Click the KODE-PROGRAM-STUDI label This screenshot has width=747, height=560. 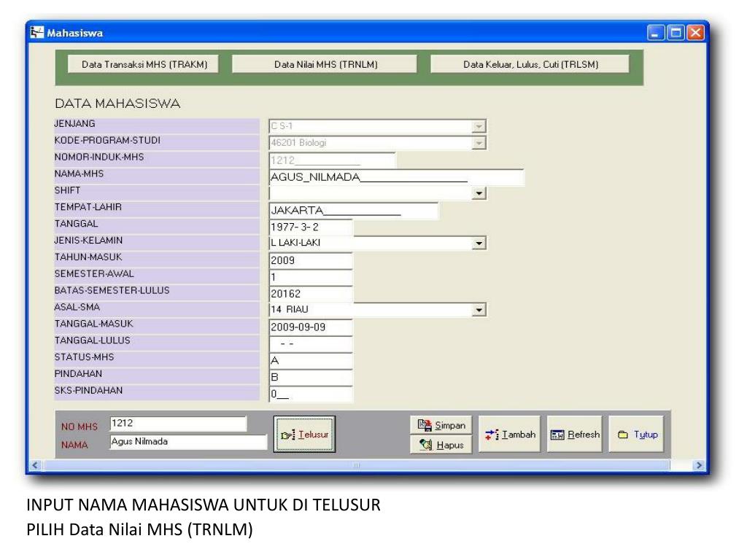tap(107, 141)
